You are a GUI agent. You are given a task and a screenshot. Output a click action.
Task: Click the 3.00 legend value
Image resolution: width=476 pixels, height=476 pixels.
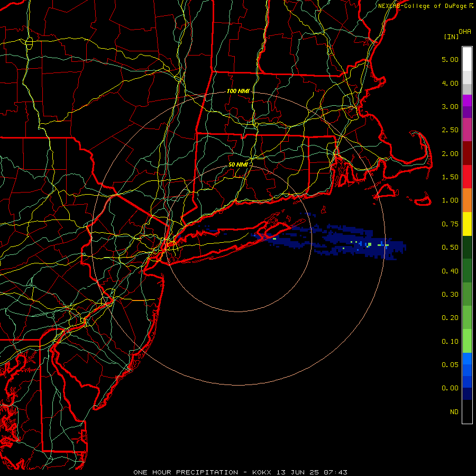[450, 106]
